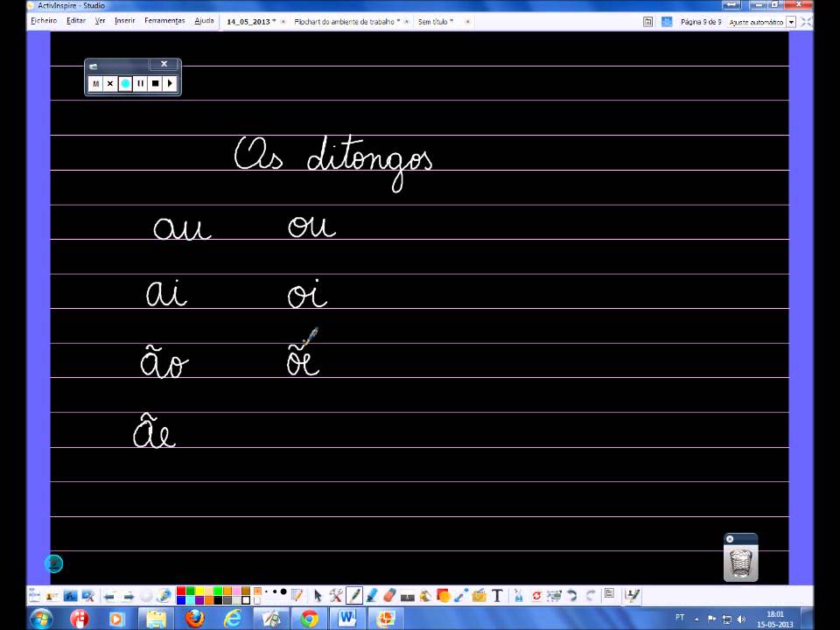Select the Connector tool

pyautogui.click(x=461, y=595)
